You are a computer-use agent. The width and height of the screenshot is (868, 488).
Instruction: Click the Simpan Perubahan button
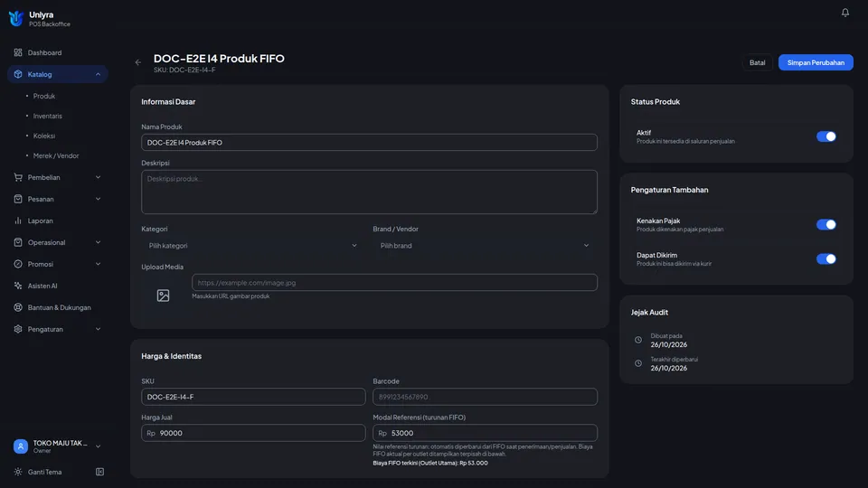(x=816, y=62)
